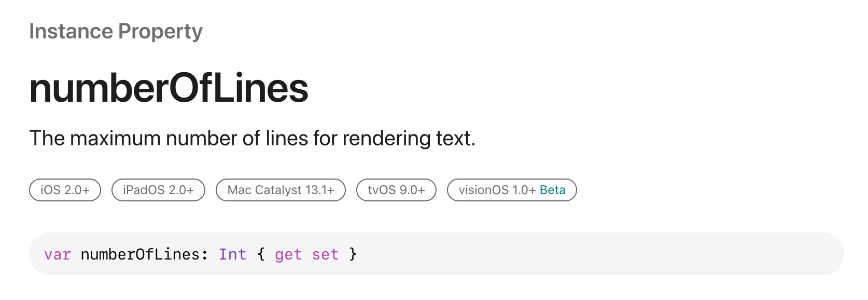The width and height of the screenshot is (868, 300).
Task: Click the visionOS 1.0+ availability badge
Action: (512, 190)
